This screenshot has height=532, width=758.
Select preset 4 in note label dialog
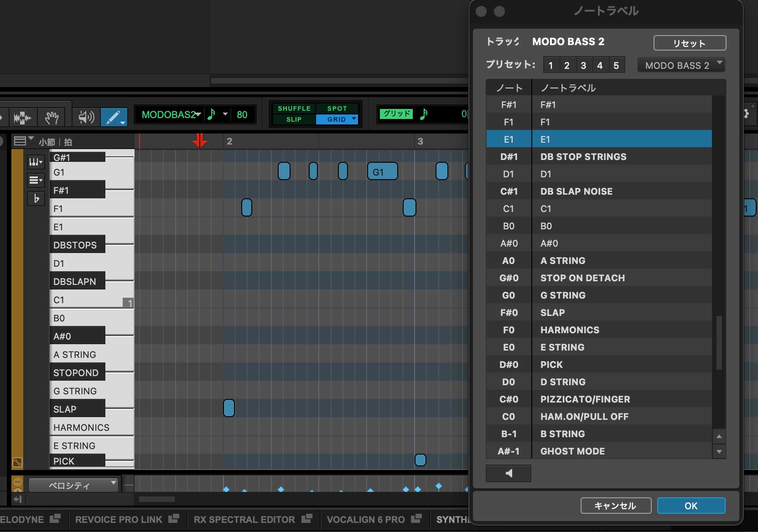(x=600, y=65)
